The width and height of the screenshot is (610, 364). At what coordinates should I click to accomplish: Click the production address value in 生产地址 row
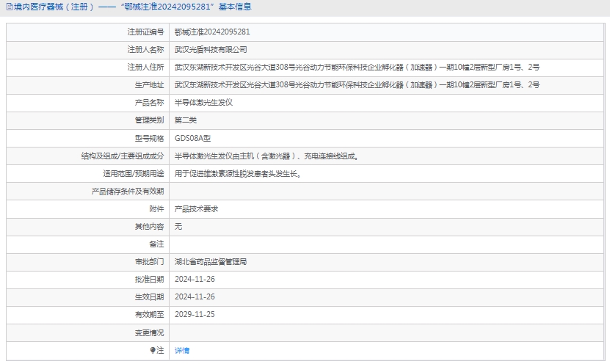tap(357, 85)
